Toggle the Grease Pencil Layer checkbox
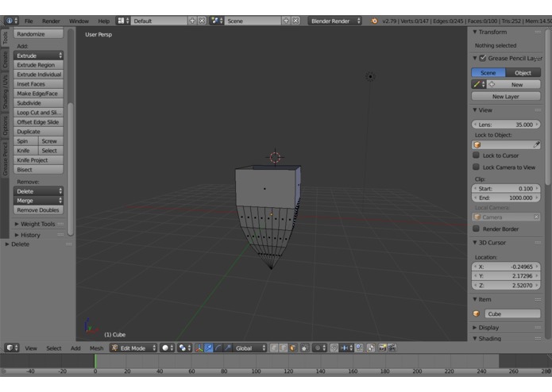Viewport: 552px width, 392px height. point(483,58)
